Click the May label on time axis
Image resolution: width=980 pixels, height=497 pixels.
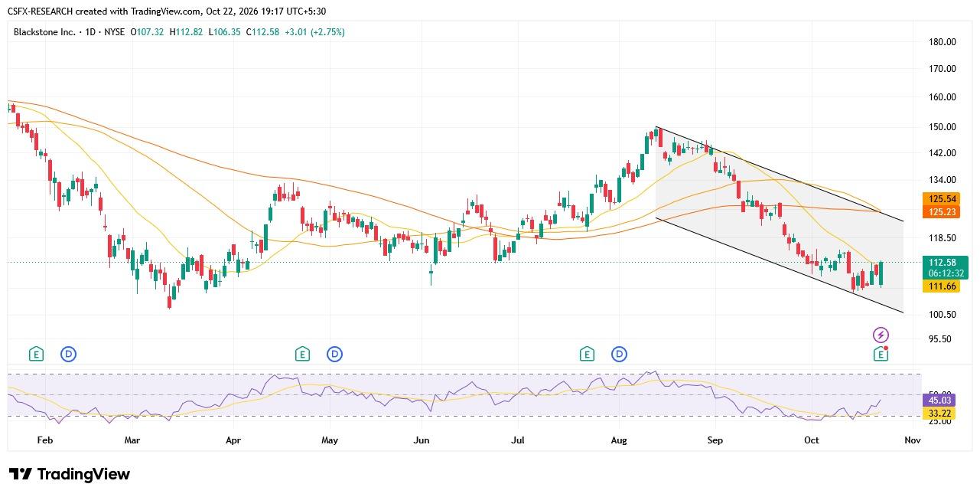[x=330, y=440]
